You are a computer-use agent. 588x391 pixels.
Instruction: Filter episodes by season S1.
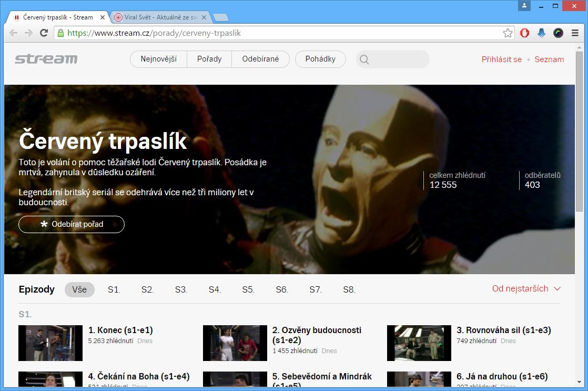[114, 289]
